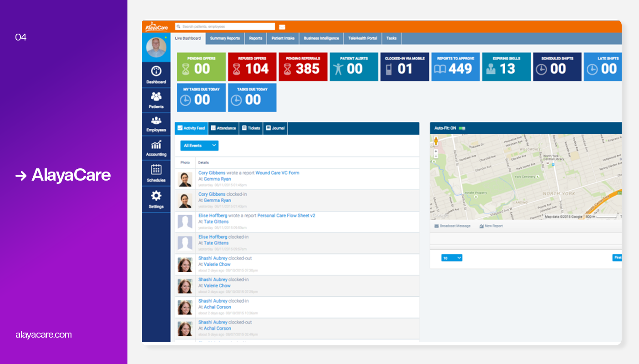Open Elise Hoffberg in the clocked-in entry
639x364 pixels.
tap(213, 237)
